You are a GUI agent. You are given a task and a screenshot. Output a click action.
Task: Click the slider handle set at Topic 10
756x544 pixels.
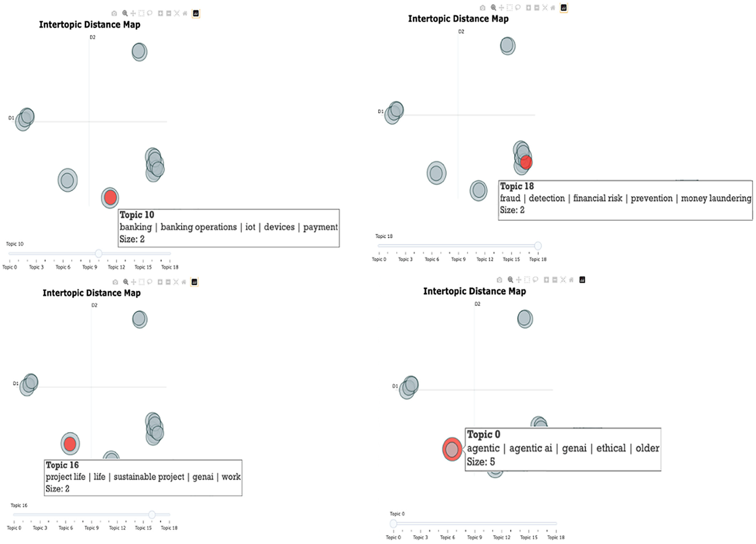[98, 253]
